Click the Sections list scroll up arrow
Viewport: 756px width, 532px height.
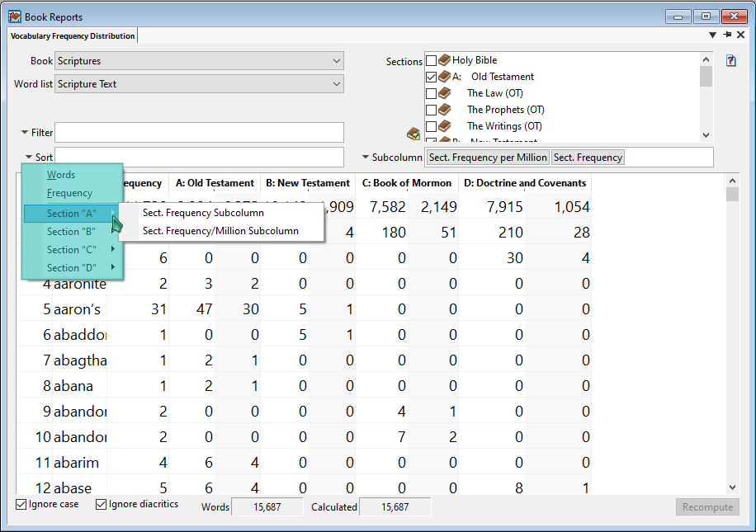706,59
